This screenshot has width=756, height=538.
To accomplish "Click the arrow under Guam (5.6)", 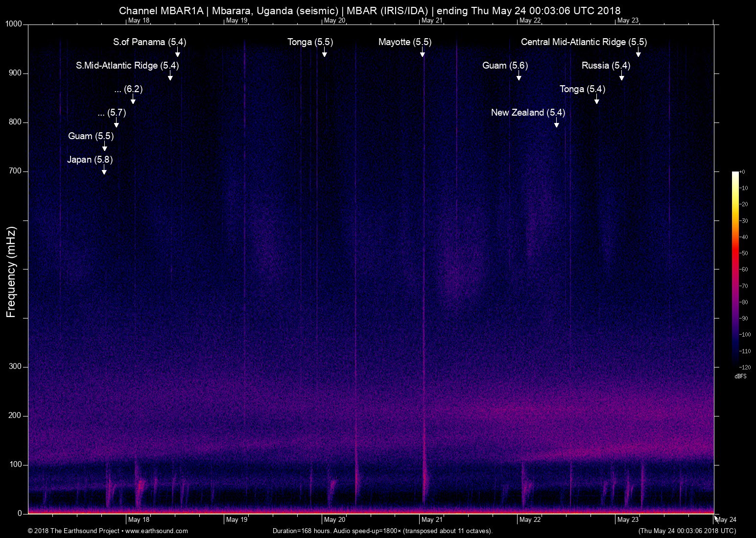I will tap(519, 76).
